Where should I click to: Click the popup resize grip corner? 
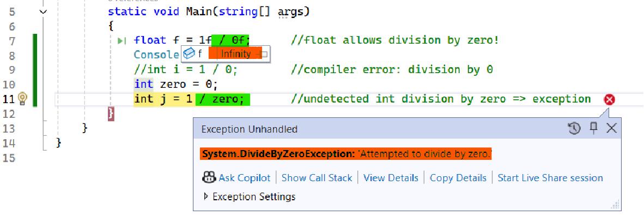point(616,205)
